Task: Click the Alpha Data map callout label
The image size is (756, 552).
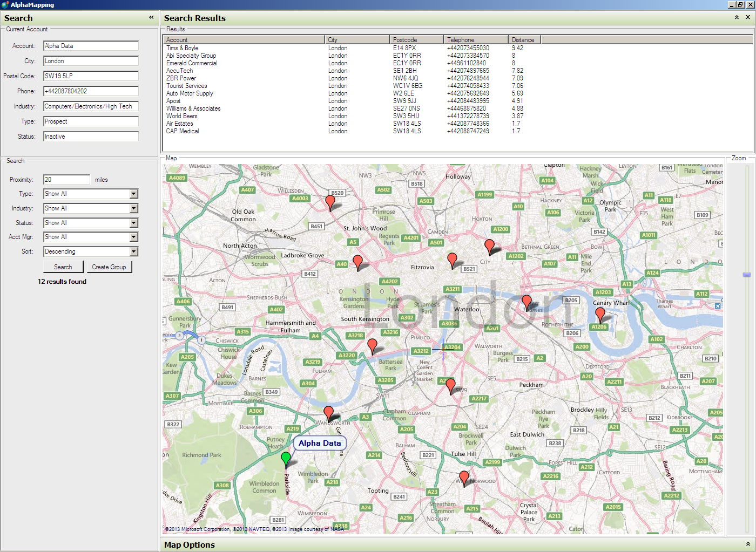Action: 320,443
